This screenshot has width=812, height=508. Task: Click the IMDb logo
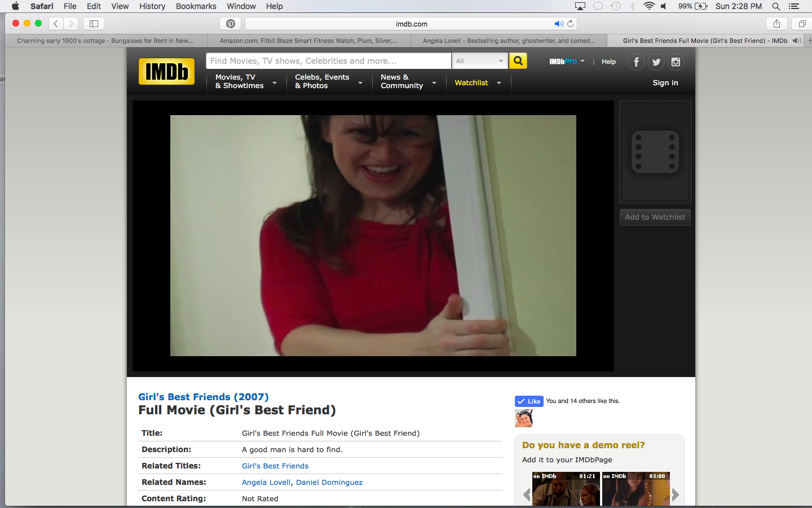point(166,72)
